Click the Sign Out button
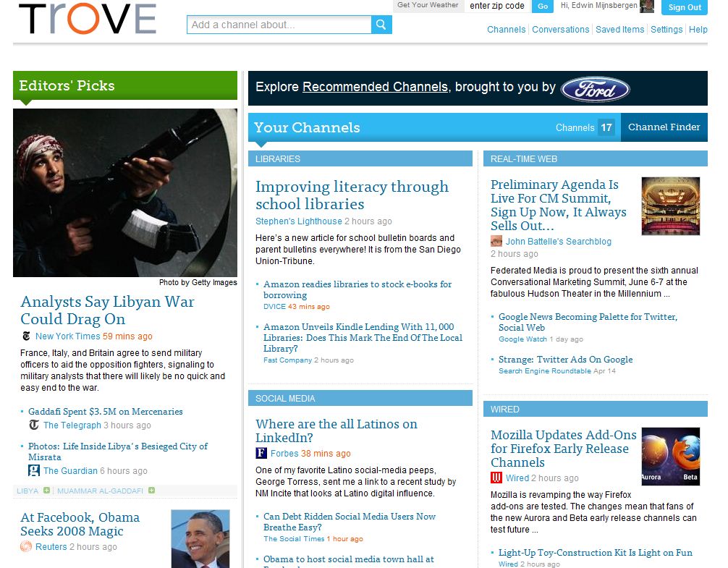 685,7
